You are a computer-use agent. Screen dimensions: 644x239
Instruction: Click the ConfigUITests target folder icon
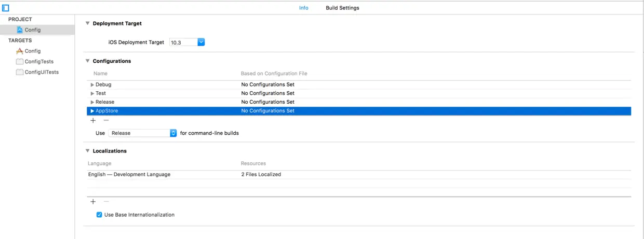coord(20,73)
